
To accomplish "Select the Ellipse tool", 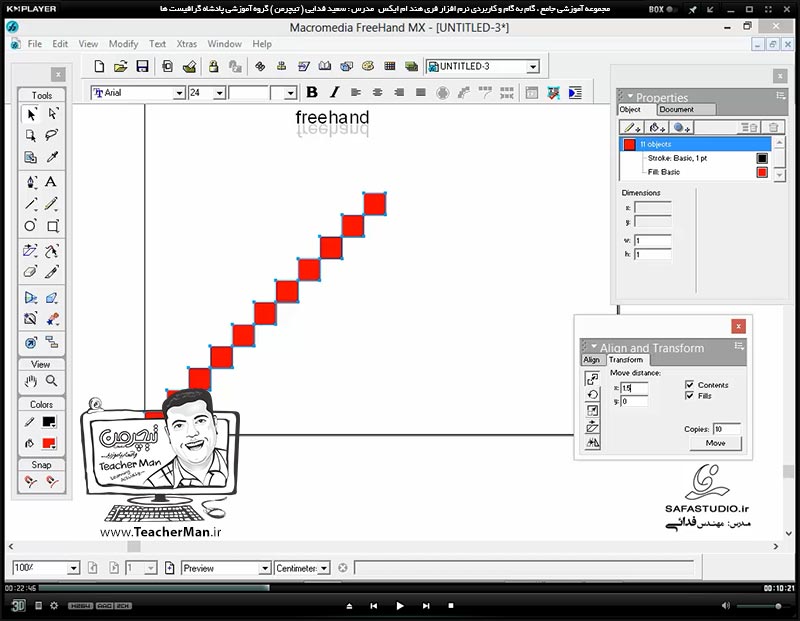I will tap(30, 226).
